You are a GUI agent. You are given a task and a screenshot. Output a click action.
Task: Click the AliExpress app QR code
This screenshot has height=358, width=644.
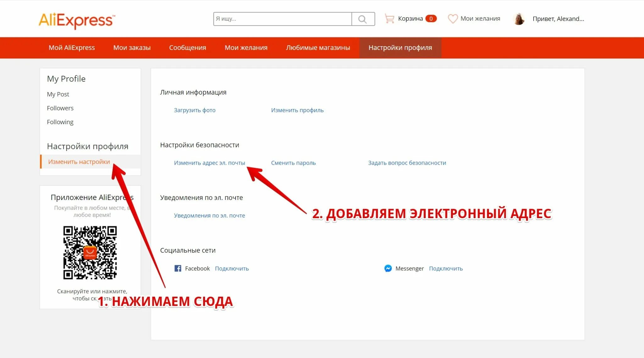tap(90, 252)
